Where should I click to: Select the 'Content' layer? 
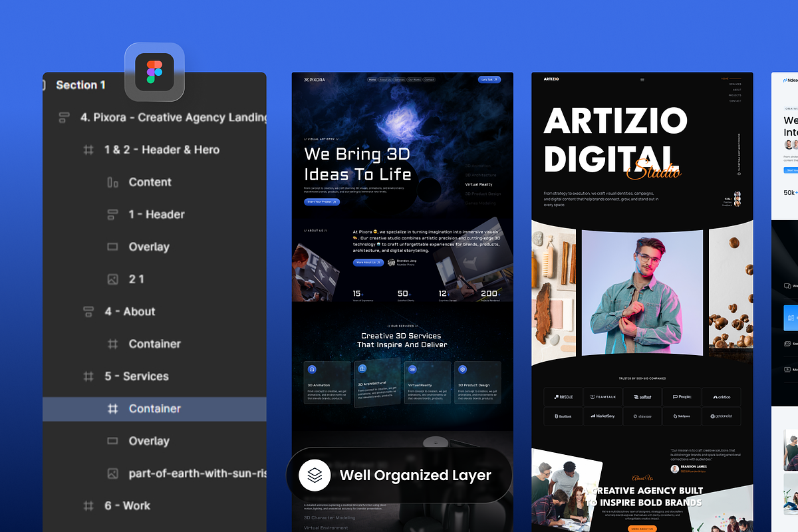pyautogui.click(x=154, y=182)
